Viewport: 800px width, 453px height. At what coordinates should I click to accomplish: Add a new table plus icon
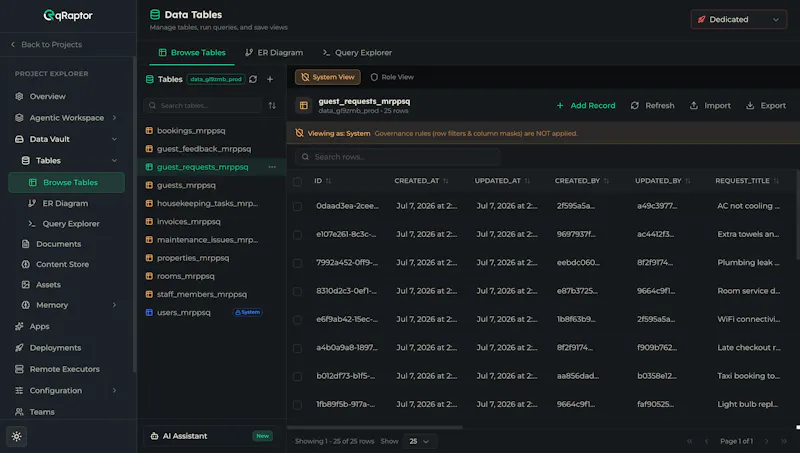270,79
